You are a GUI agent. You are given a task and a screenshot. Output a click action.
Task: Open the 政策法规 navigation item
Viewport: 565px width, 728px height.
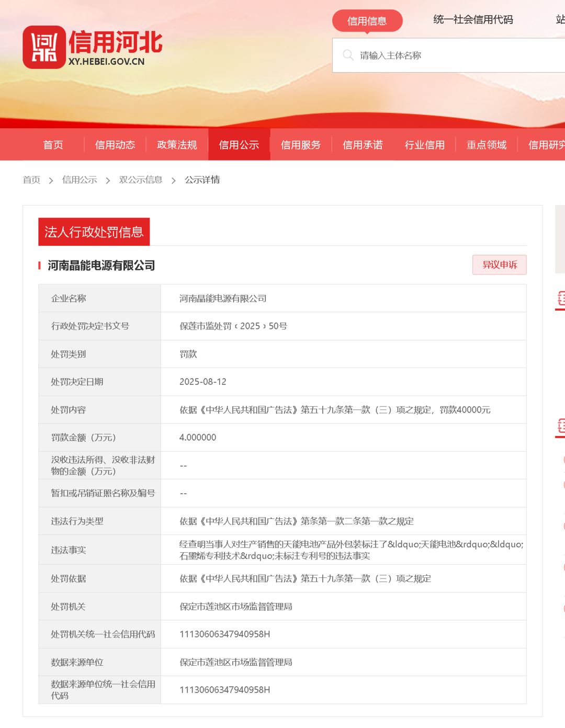[x=177, y=145]
